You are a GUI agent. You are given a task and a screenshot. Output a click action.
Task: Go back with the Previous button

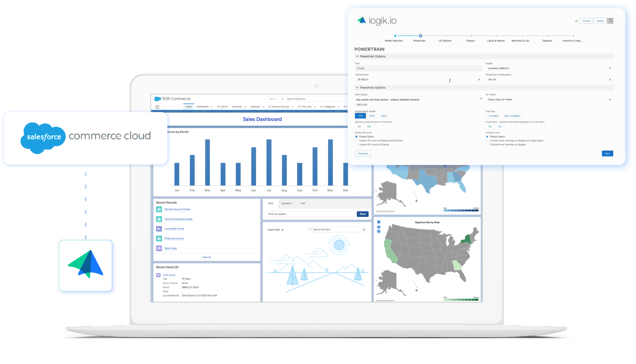363,154
